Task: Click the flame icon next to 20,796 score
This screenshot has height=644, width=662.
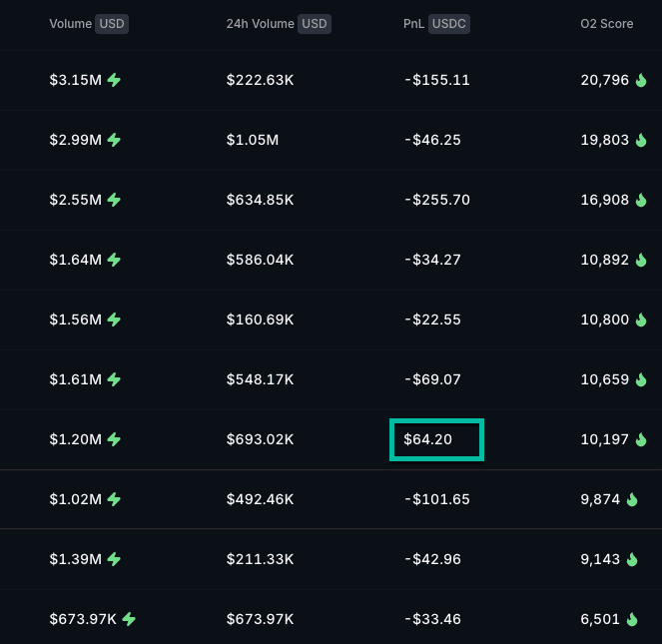Action: coord(640,80)
